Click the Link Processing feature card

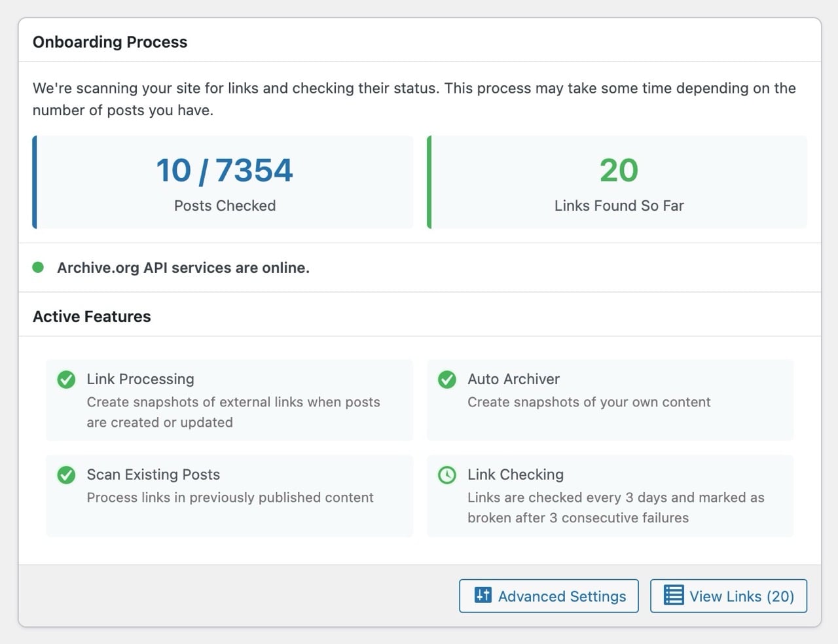point(228,400)
